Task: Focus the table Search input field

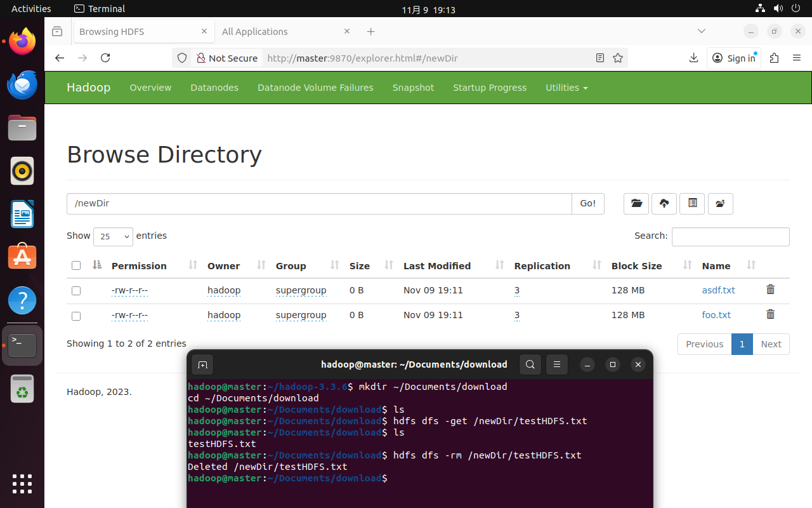Action: 730,236
